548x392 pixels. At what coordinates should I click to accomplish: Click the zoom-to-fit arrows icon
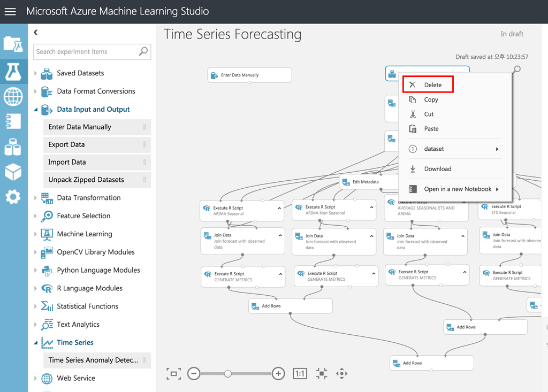point(322,373)
